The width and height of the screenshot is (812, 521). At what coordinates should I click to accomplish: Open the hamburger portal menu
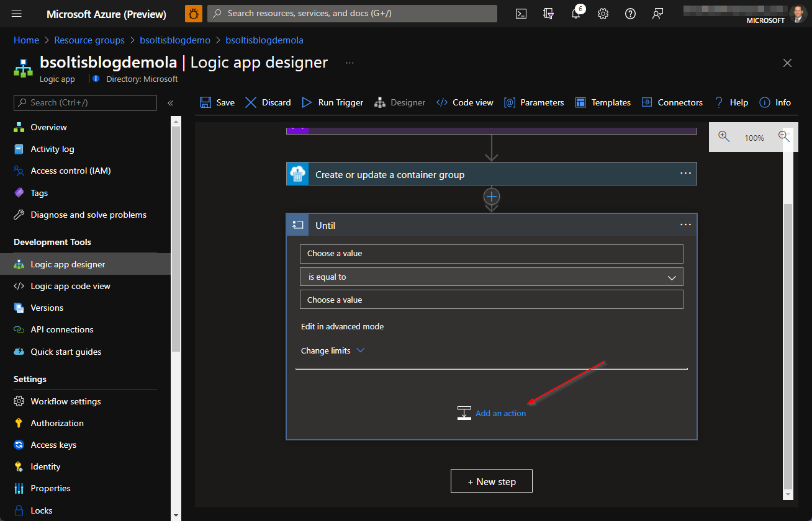[x=17, y=14]
